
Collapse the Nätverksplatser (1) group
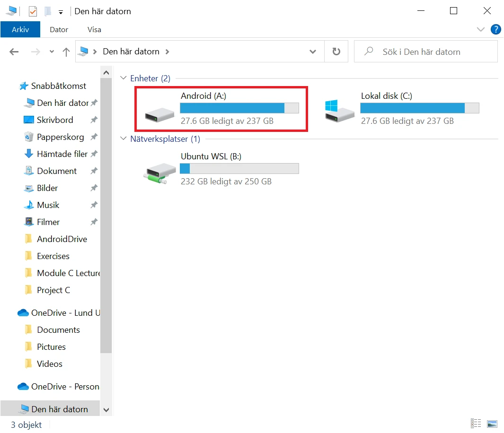(x=124, y=139)
